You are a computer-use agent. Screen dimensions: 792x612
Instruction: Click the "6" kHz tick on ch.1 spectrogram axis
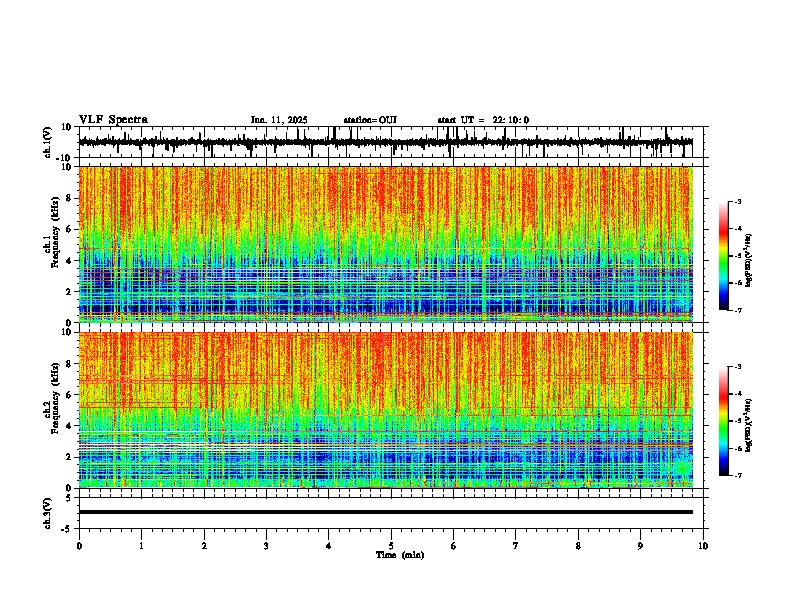click(69, 229)
